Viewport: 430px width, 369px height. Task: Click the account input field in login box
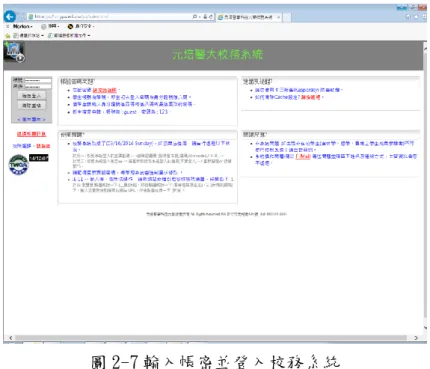(38, 80)
